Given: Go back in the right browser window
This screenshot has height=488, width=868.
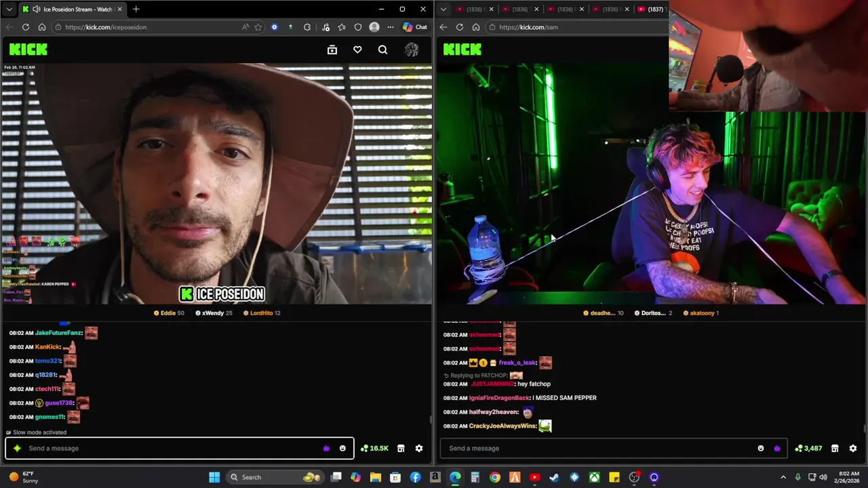Looking at the screenshot, I should tap(443, 27).
